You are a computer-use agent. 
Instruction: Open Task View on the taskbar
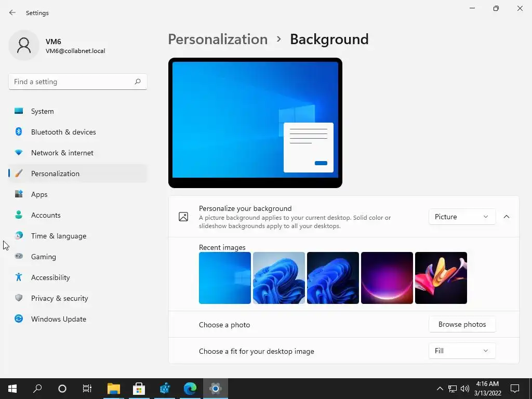[x=87, y=389]
